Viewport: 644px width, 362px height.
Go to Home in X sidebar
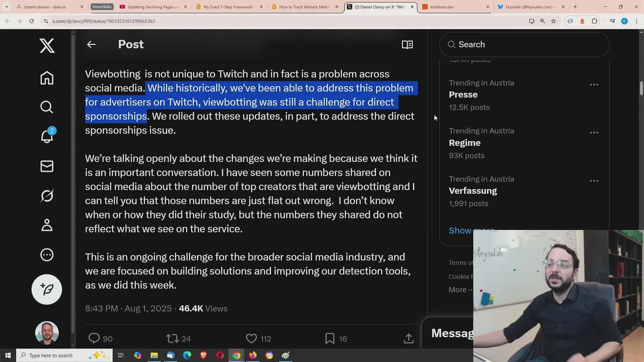point(47,78)
